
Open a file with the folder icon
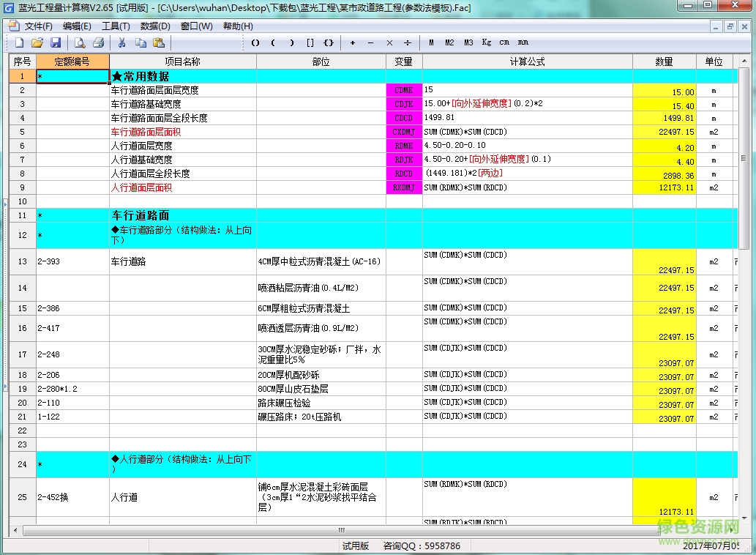37,42
